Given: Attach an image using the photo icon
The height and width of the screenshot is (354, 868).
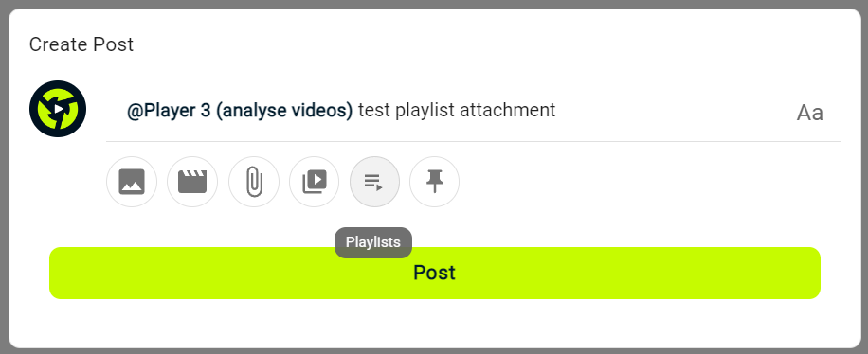Looking at the screenshot, I should 132,182.
